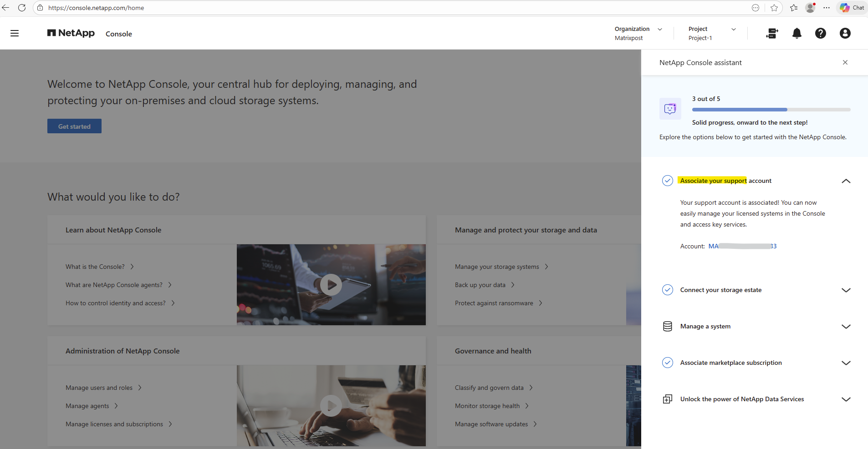Click the Manage a system database icon
Screen dimensions: 868x449
pos(668,326)
